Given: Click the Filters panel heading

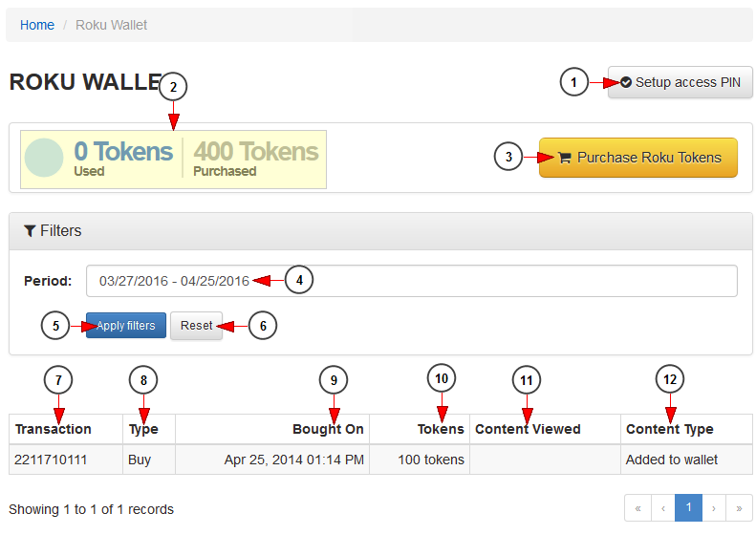Looking at the screenshot, I should click(x=380, y=231).
